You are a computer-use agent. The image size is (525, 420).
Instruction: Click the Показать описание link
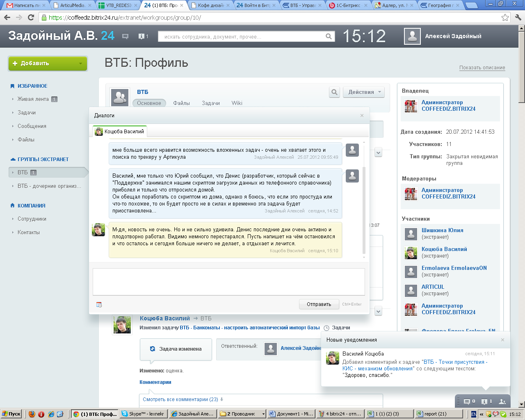click(x=482, y=68)
